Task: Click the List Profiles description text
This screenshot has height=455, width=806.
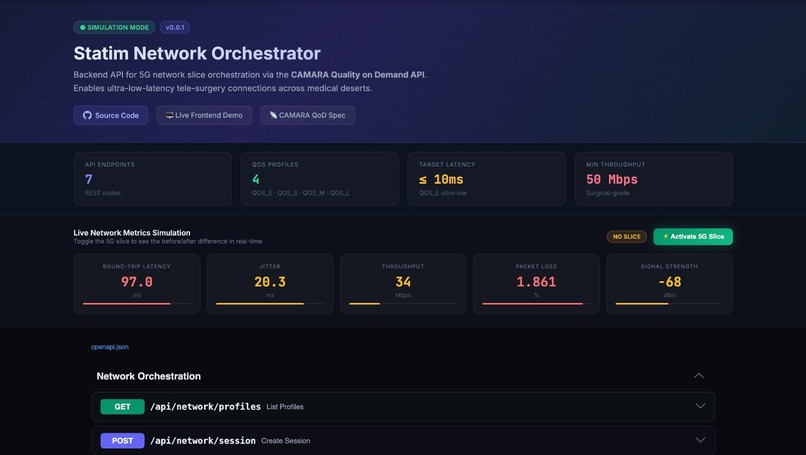Action: (x=285, y=407)
